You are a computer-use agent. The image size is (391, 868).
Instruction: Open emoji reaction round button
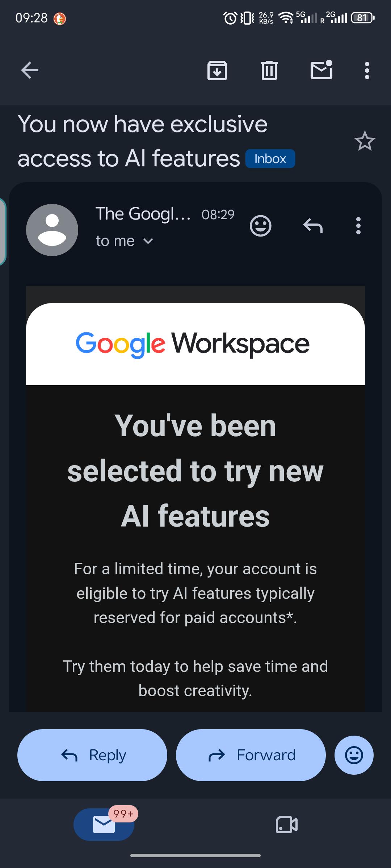(x=354, y=755)
